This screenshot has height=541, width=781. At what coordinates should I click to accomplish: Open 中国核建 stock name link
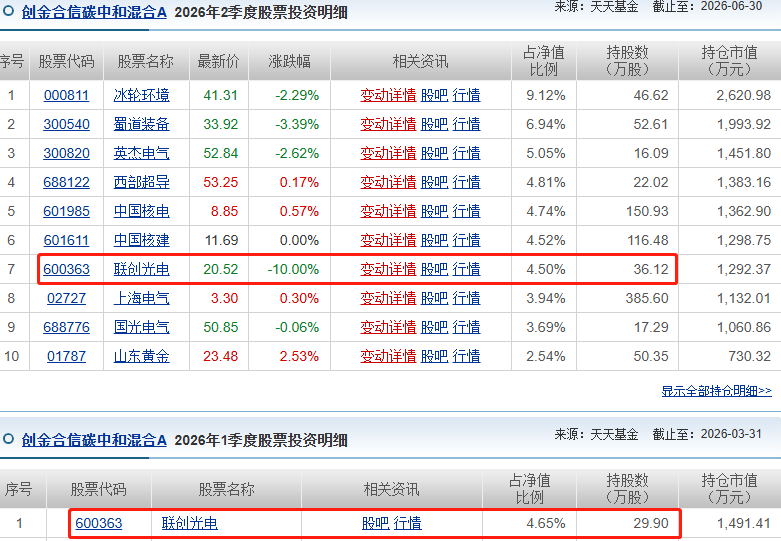pos(141,240)
